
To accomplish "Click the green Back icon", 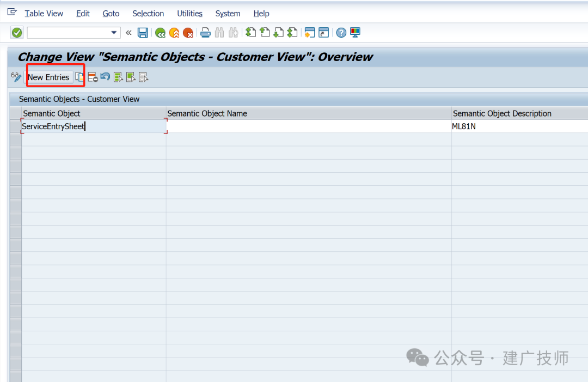I will click(x=160, y=33).
